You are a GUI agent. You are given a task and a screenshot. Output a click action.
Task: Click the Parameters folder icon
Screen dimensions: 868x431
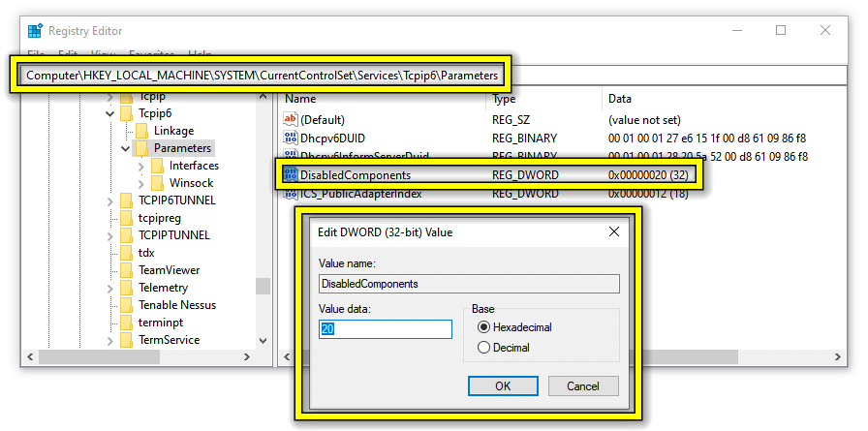click(x=142, y=148)
